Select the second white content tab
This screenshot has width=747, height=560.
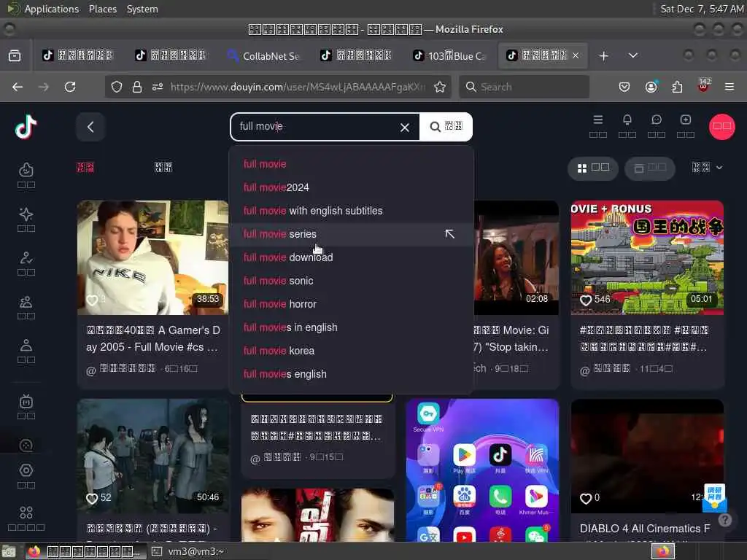(163, 167)
